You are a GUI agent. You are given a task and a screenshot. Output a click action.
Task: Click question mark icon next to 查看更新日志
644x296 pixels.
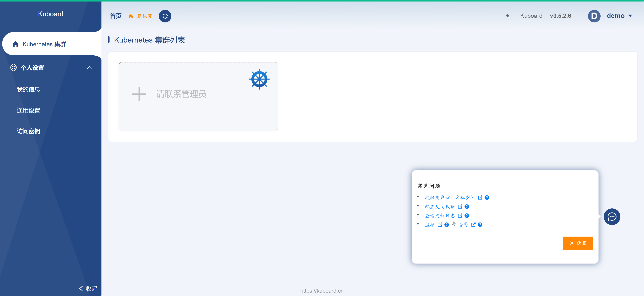pos(467,216)
